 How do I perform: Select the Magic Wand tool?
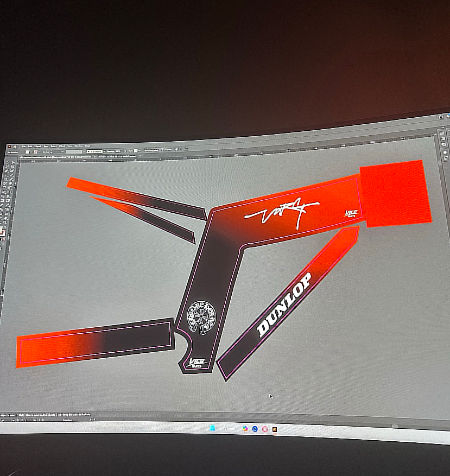pyautogui.click(x=7, y=167)
